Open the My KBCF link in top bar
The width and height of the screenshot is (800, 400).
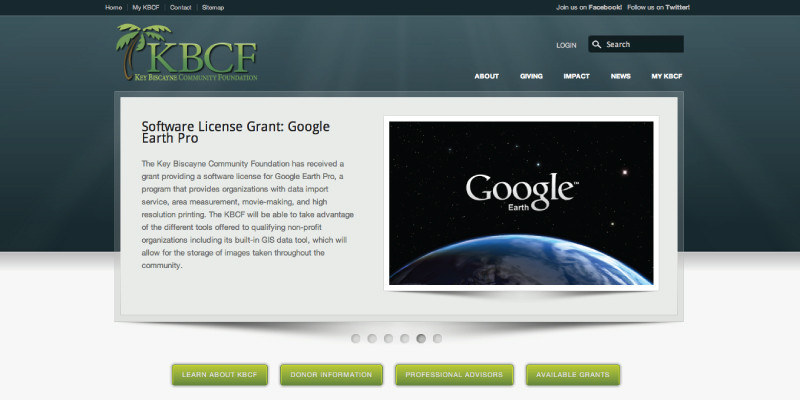click(146, 8)
